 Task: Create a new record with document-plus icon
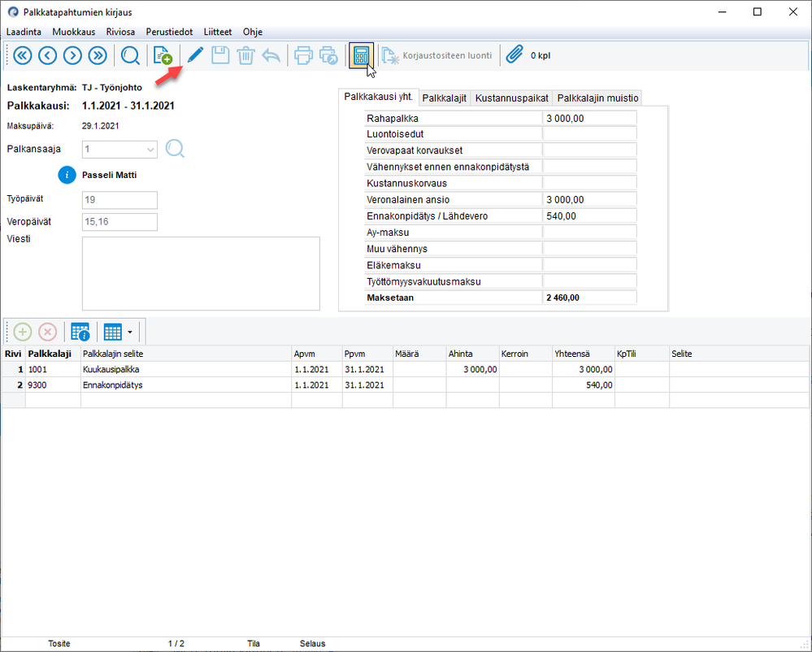click(163, 55)
